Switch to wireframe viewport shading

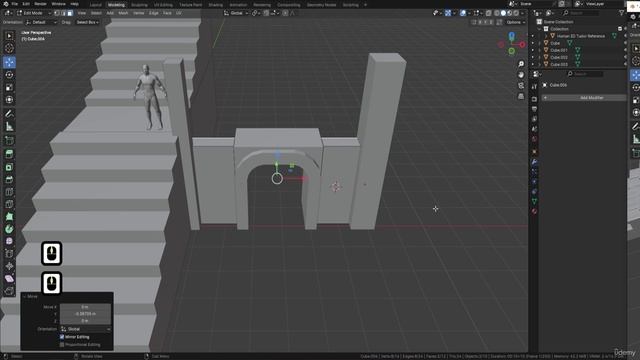(497, 13)
